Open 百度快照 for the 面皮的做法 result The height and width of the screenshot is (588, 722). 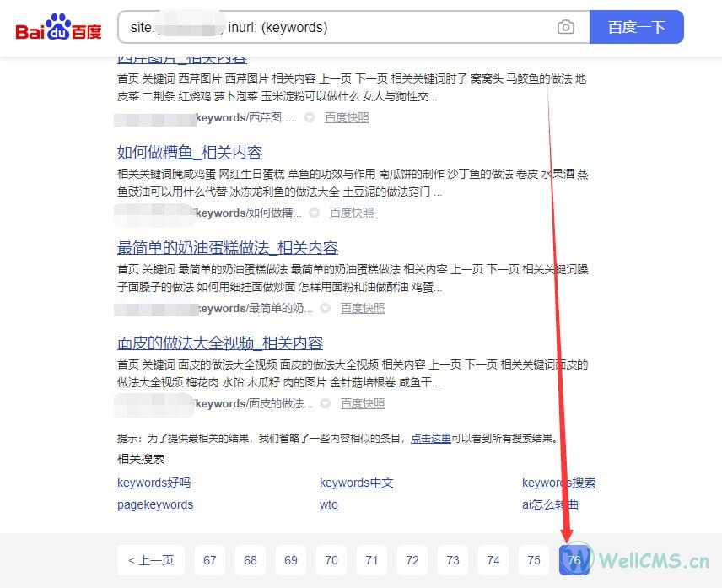point(363,404)
